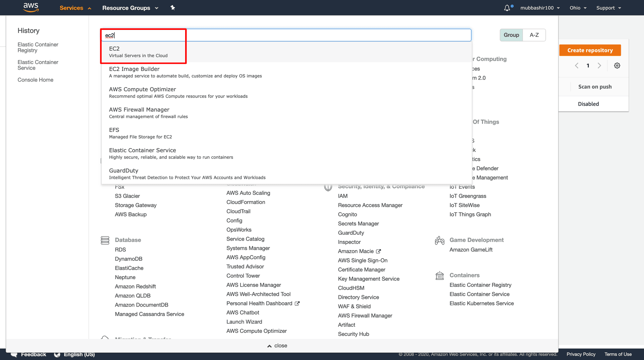The image size is (644, 360).
Task: Open Storage Gateway service
Action: 136,205
